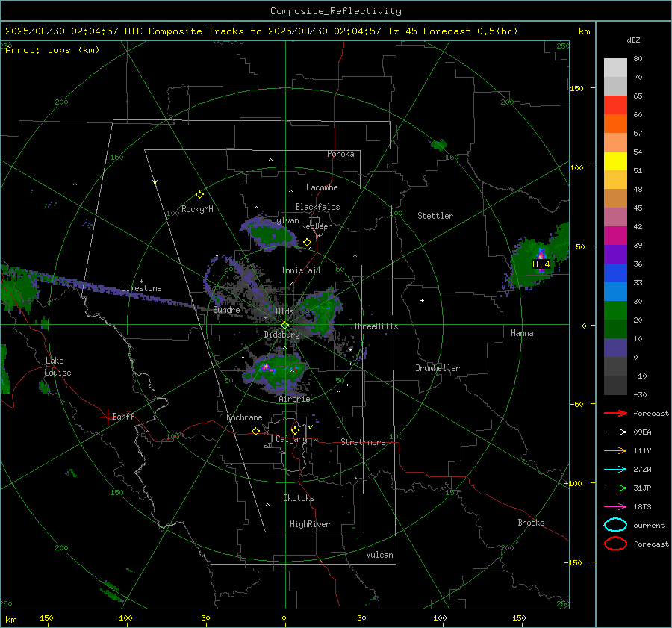Viewport: 672px width, 628px height.
Task: Click the yellow 51-54 dBZ swatch
Action: click(x=615, y=161)
